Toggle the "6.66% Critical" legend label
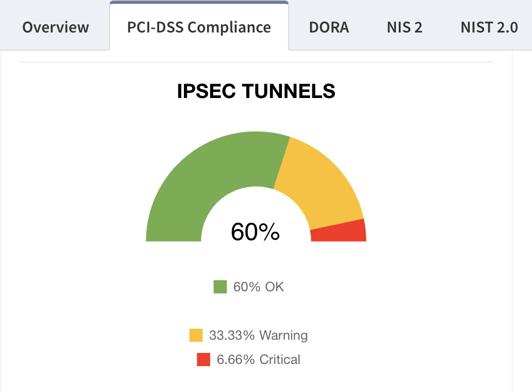532x392 pixels. [x=258, y=360]
